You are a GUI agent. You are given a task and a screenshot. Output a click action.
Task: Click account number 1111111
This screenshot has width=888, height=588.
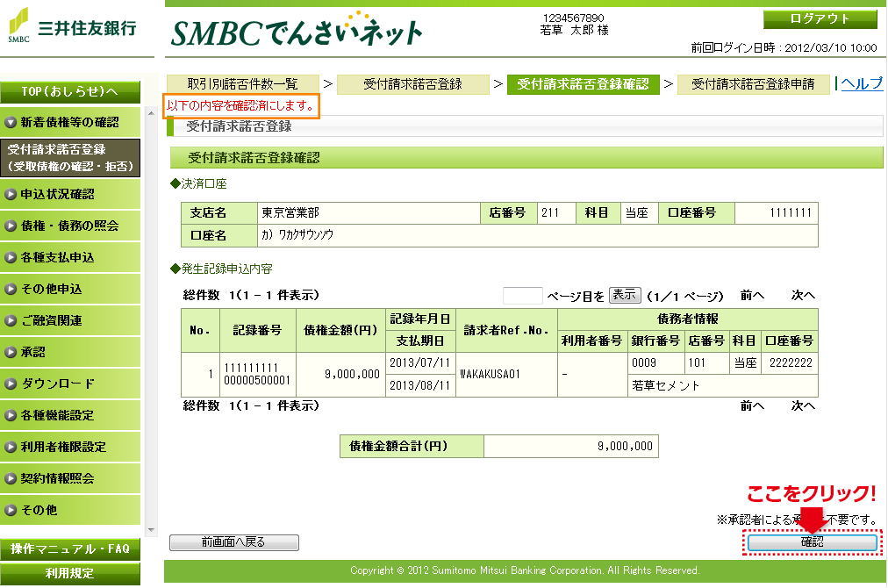791,213
